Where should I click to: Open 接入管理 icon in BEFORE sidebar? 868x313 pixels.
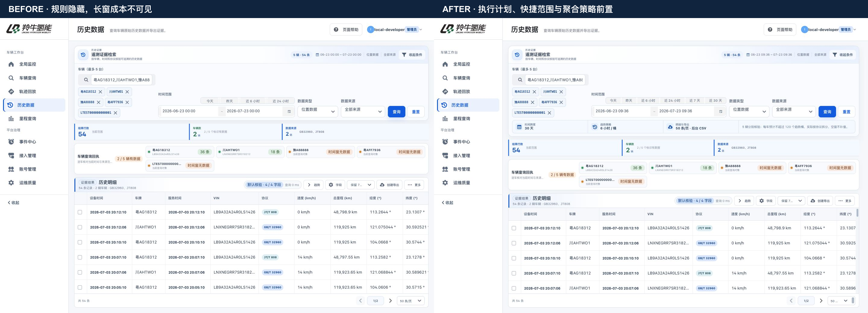pyautogui.click(x=11, y=156)
